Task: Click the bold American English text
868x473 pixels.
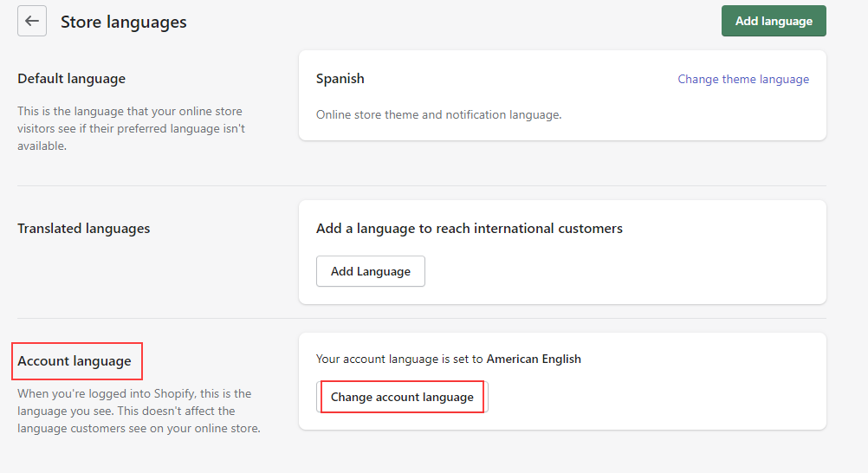Action: [x=534, y=359]
